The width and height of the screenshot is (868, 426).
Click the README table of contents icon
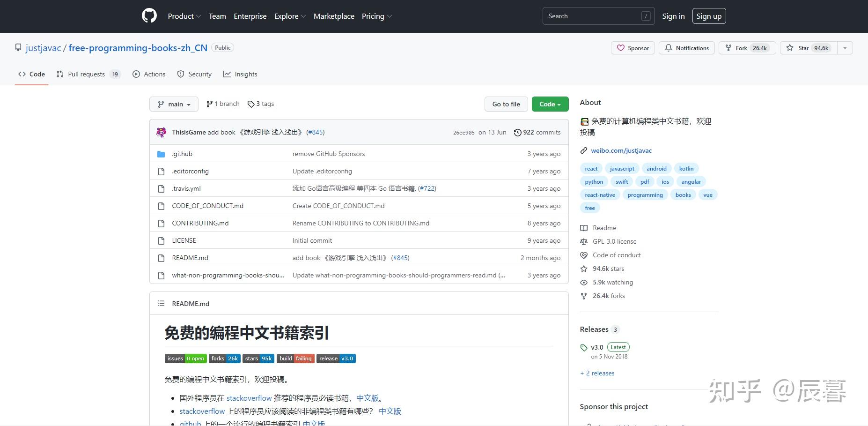click(161, 303)
